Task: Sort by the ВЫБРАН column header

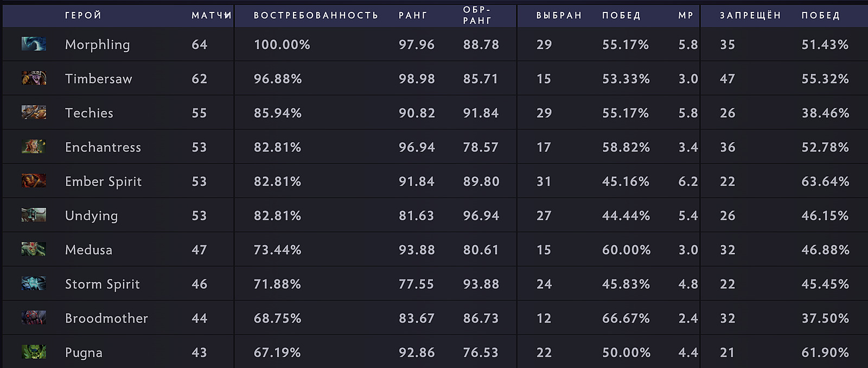Action: (x=559, y=15)
